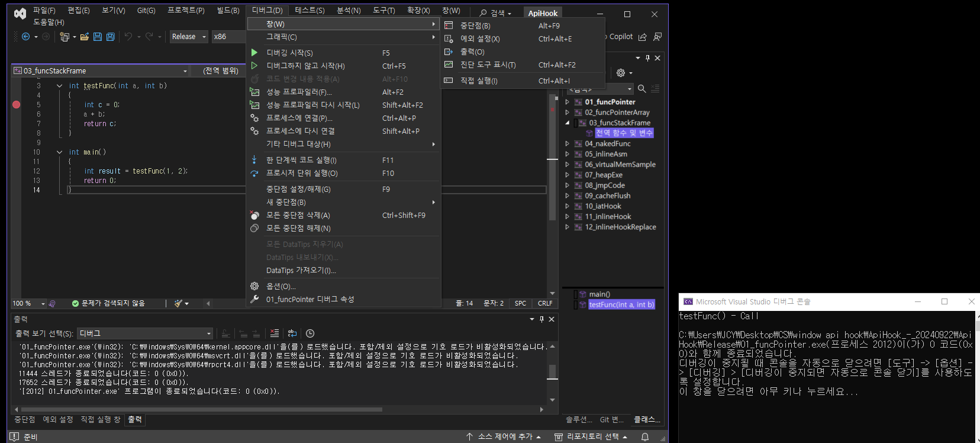Pin the Output panel
The image size is (980, 443).
pos(541,319)
